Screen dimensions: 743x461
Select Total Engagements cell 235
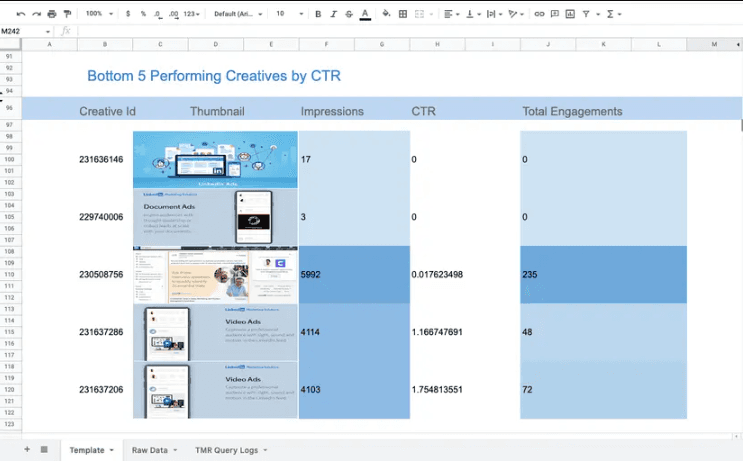603,275
